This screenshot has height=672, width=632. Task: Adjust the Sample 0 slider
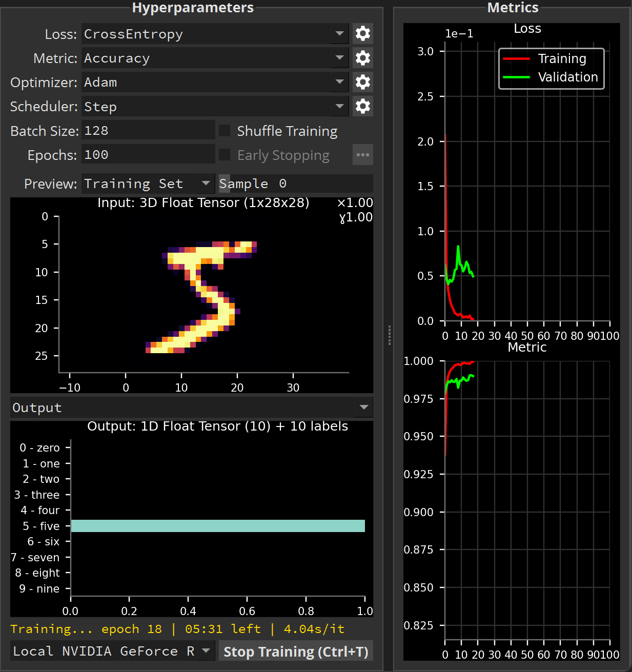tap(296, 184)
